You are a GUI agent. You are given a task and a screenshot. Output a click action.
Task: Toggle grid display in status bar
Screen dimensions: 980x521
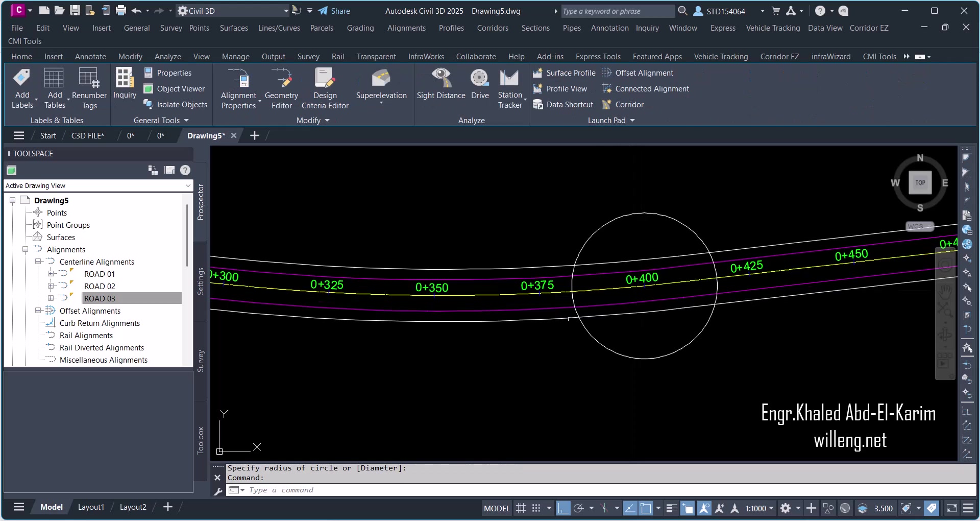(521, 508)
